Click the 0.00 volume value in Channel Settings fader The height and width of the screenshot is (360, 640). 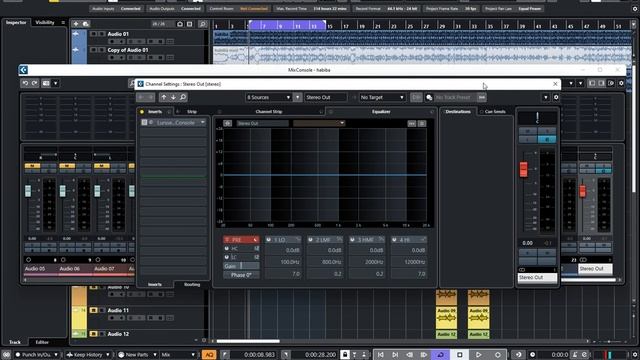click(x=527, y=243)
